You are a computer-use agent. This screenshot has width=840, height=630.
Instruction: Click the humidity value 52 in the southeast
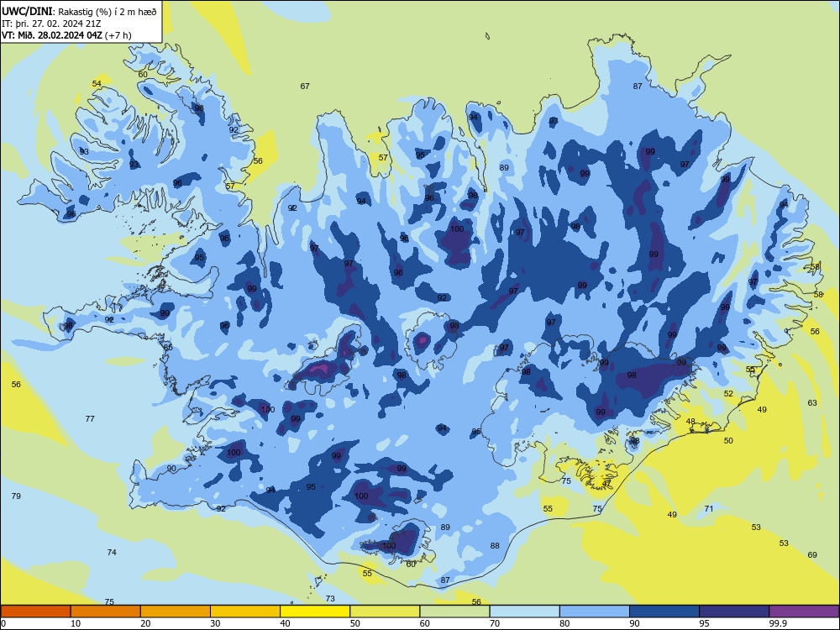tap(728, 393)
